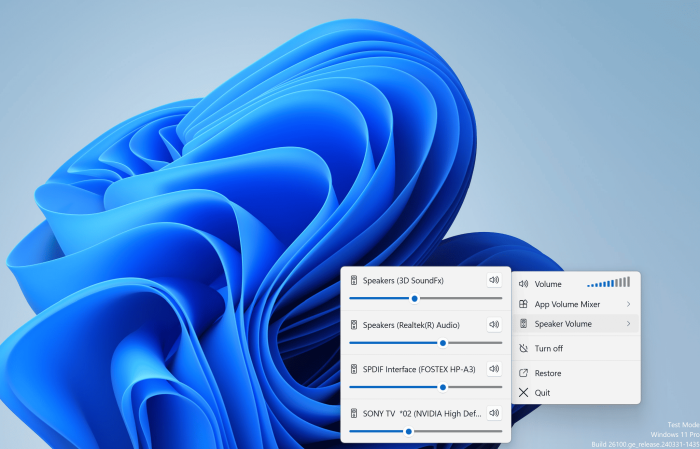This screenshot has height=449, width=700.
Task: Open the App Volume Mixer submenu
Action: click(x=576, y=304)
